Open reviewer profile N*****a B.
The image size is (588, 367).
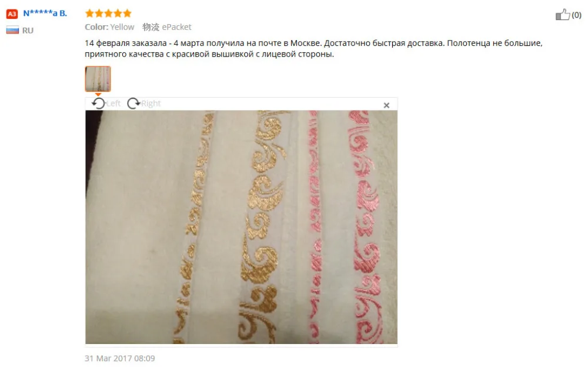(45, 14)
